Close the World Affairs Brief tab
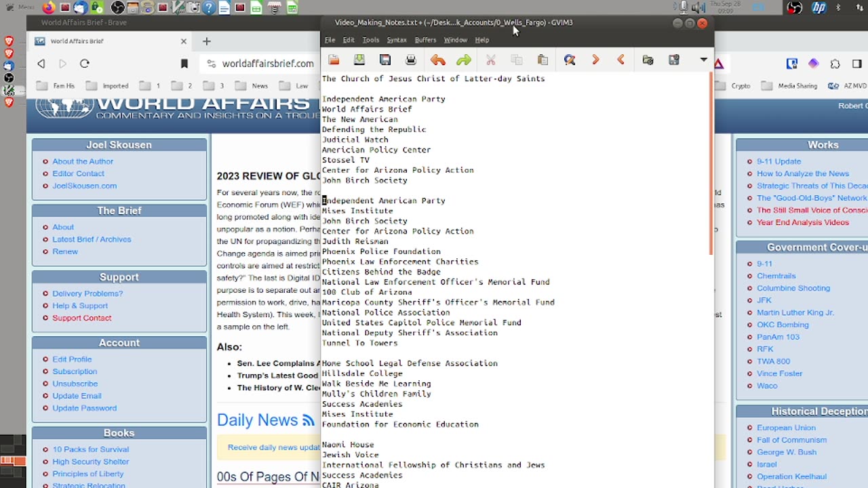868x488 pixels. [x=183, y=41]
